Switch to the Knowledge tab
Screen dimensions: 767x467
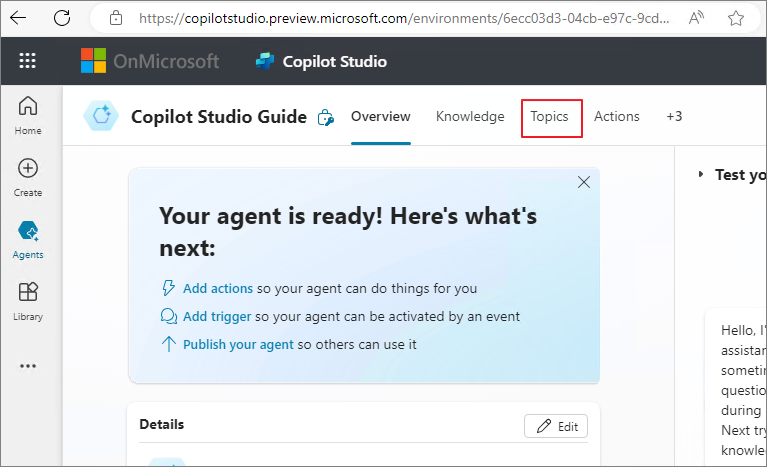pyautogui.click(x=470, y=116)
